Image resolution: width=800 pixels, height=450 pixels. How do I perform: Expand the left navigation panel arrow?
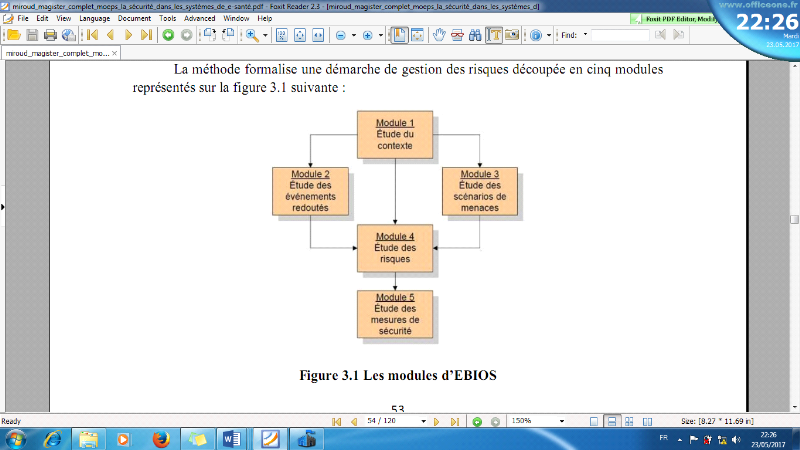pyautogui.click(x=3, y=207)
